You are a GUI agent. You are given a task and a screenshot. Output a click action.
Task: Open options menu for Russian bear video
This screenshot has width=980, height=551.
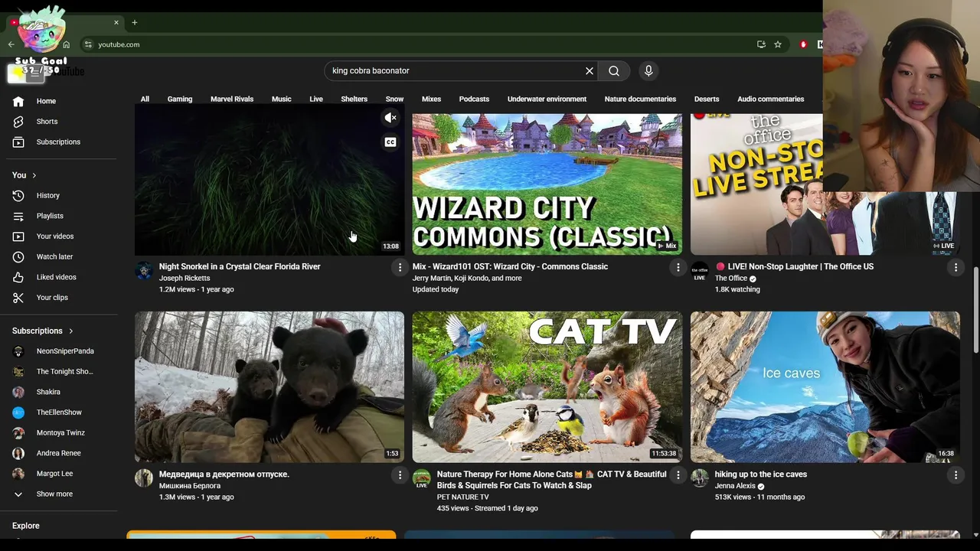click(x=400, y=475)
